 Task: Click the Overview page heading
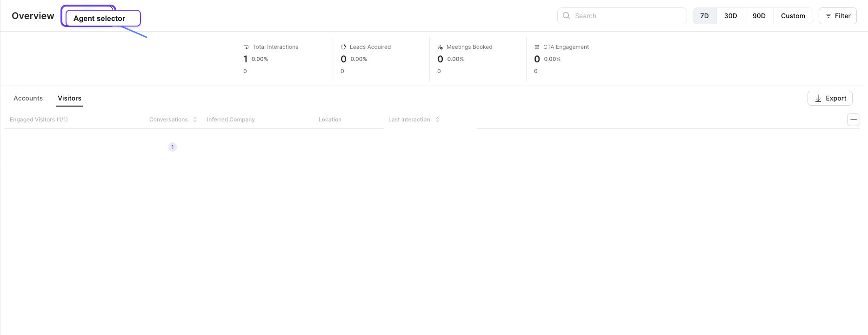click(x=33, y=16)
